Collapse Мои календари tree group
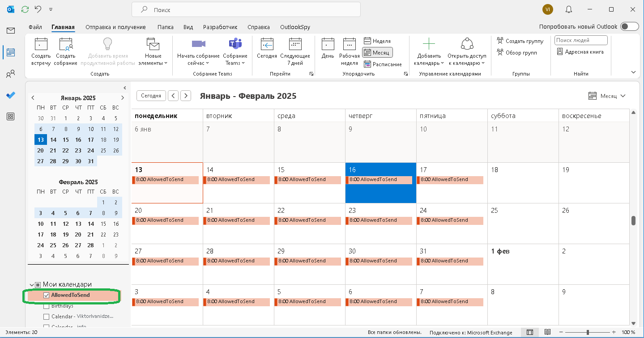This screenshot has height=338, width=644. (x=32, y=284)
